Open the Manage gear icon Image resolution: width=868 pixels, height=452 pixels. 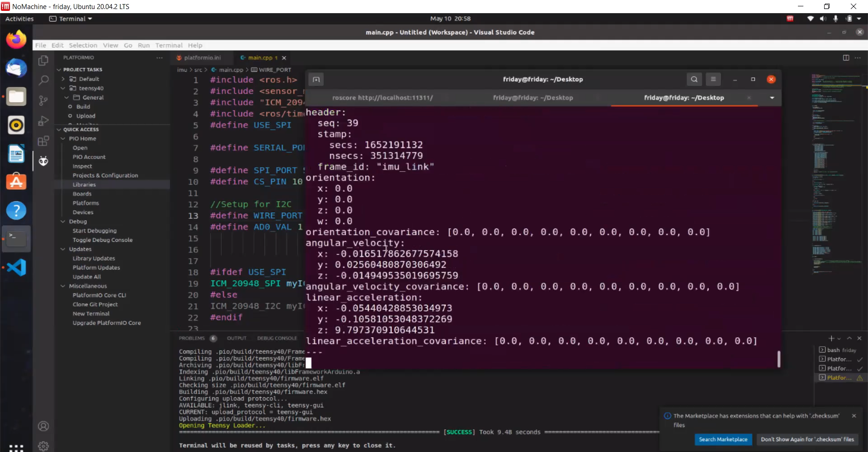(43, 446)
